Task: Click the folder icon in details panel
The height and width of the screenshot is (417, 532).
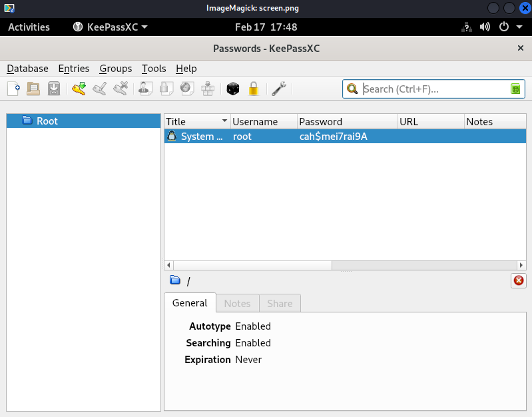Action: (x=174, y=280)
